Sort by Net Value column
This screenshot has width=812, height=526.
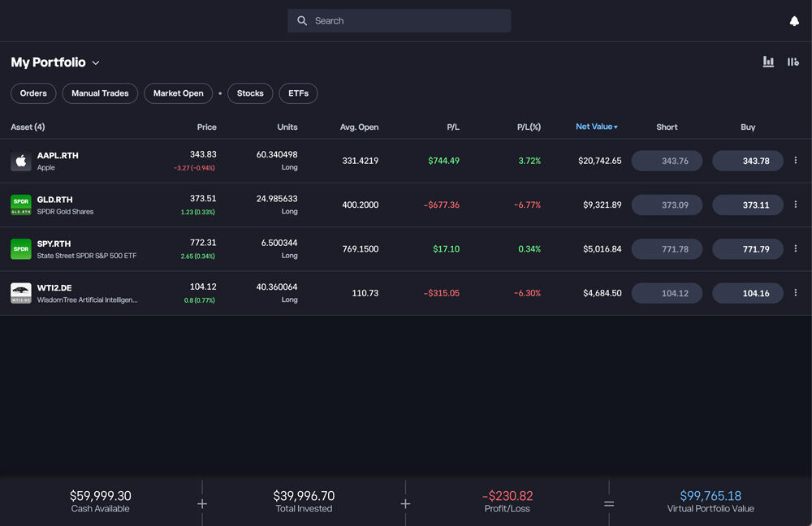coord(597,127)
